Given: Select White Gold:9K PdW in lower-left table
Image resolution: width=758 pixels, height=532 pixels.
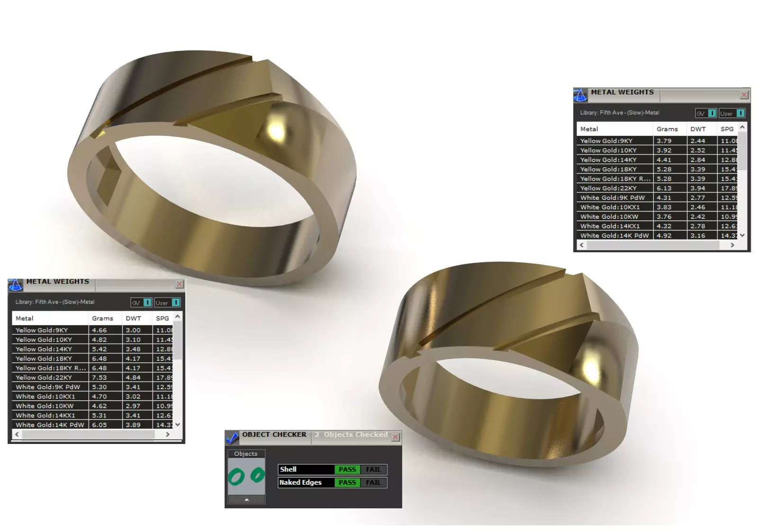Looking at the screenshot, I should click(92, 387).
